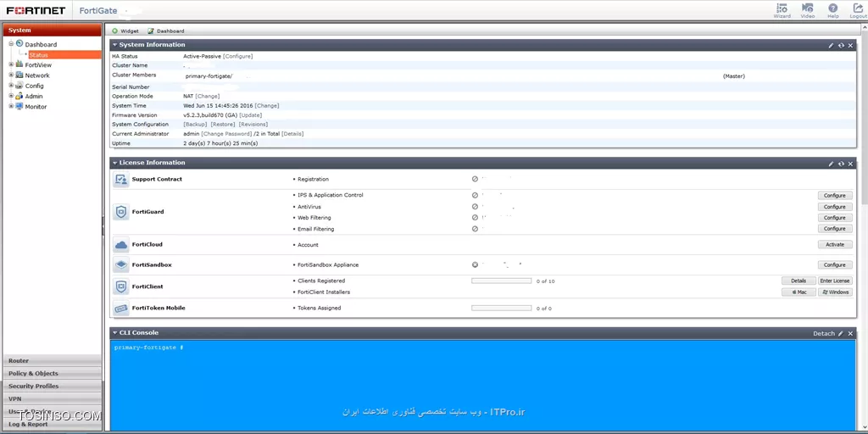Click the Logout icon
Viewport: 868px width, 434px height.
coord(858,10)
